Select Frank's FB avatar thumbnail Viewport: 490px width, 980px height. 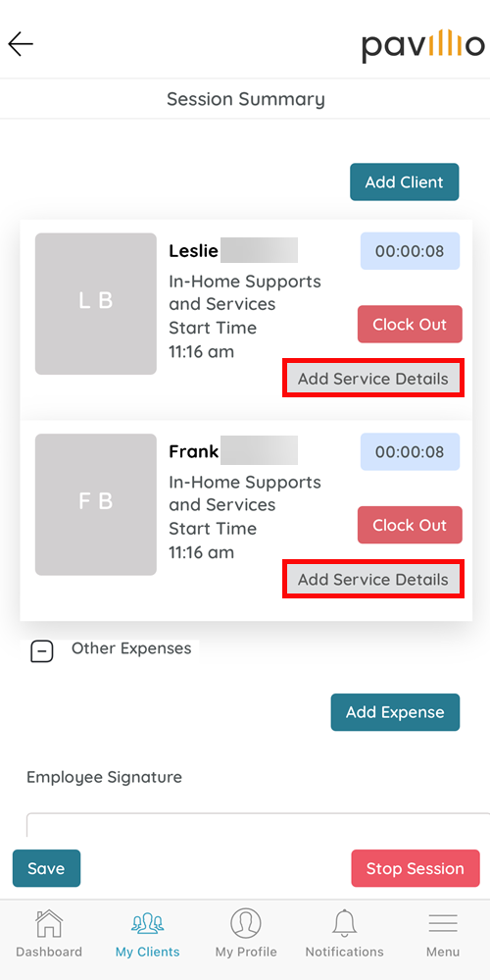pos(95,504)
